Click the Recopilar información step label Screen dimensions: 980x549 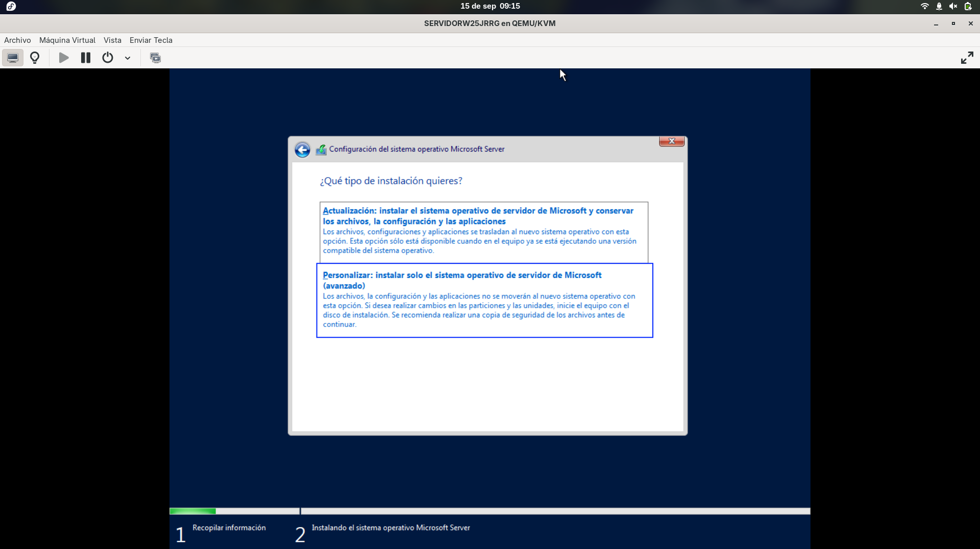(229, 528)
